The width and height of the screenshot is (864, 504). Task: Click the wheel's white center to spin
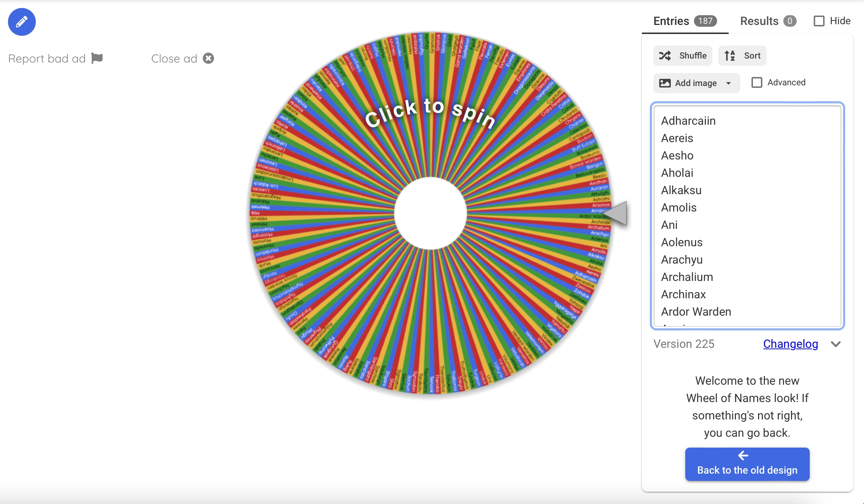coord(431,213)
